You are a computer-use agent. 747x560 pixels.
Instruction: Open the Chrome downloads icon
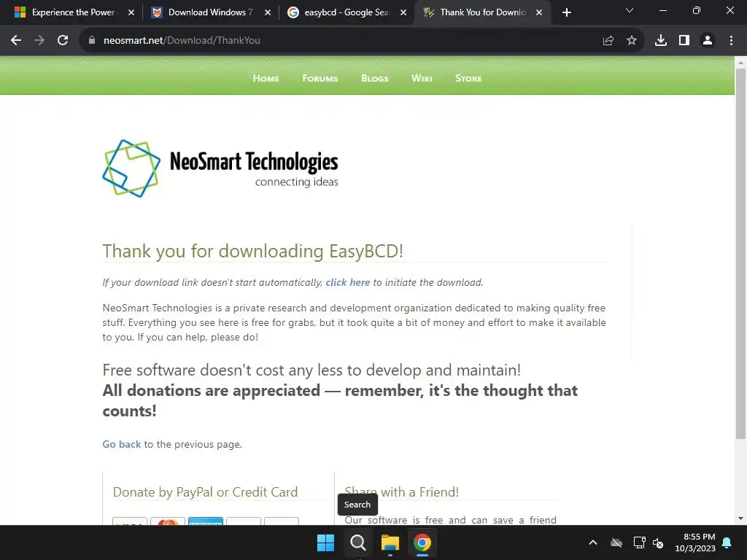pyautogui.click(x=661, y=41)
